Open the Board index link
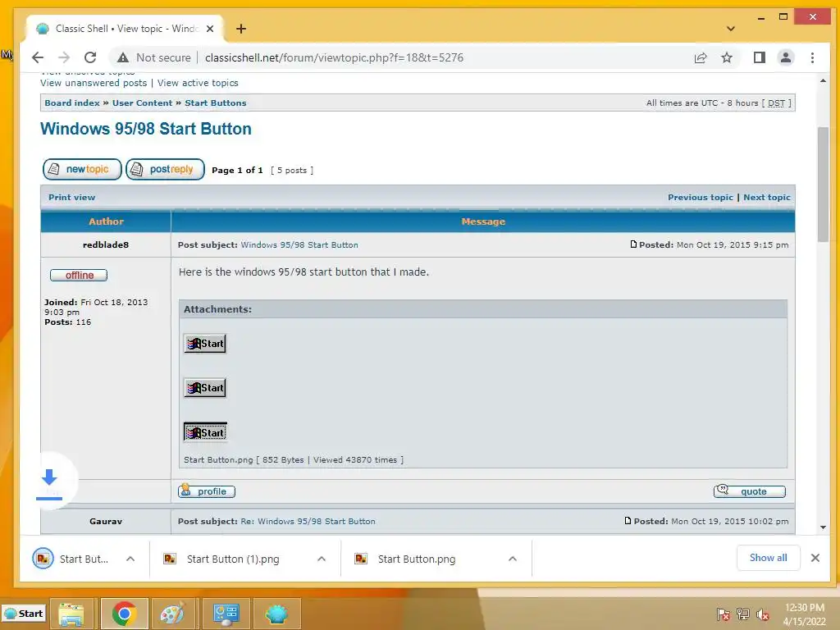This screenshot has height=630, width=840. click(72, 103)
